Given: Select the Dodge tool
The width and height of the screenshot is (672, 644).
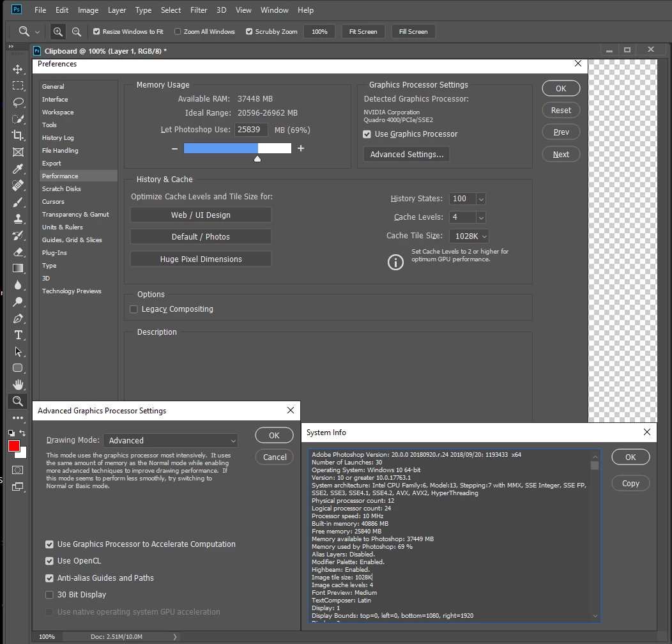Looking at the screenshot, I should point(18,302).
